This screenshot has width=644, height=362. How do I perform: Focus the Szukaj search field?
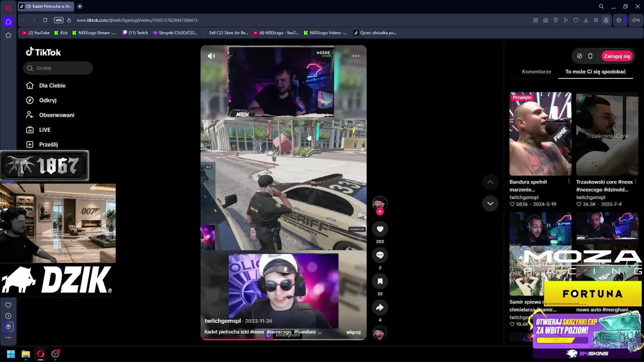click(x=58, y=68)
